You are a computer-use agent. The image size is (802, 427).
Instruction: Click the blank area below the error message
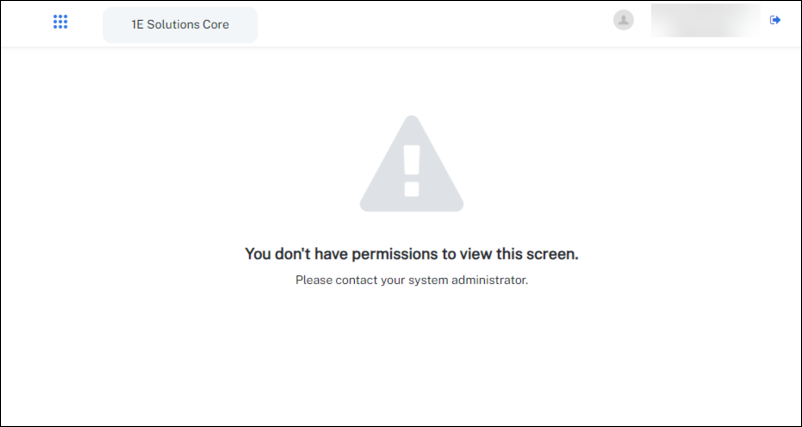(411, 360)
